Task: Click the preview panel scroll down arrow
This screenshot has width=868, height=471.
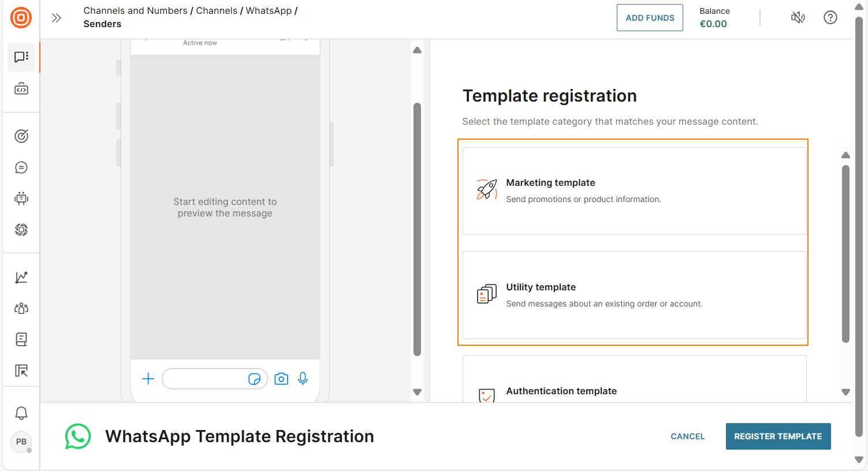Action: point(417,392)
